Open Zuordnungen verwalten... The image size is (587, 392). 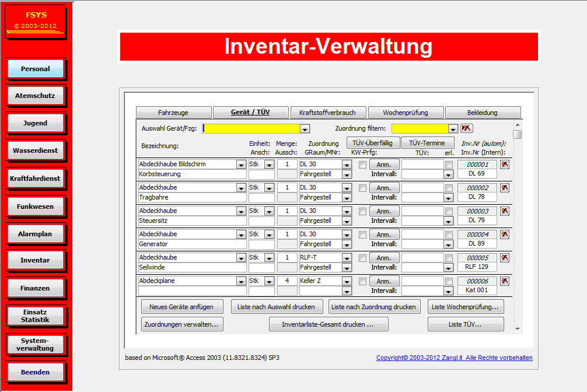(181, 324)
